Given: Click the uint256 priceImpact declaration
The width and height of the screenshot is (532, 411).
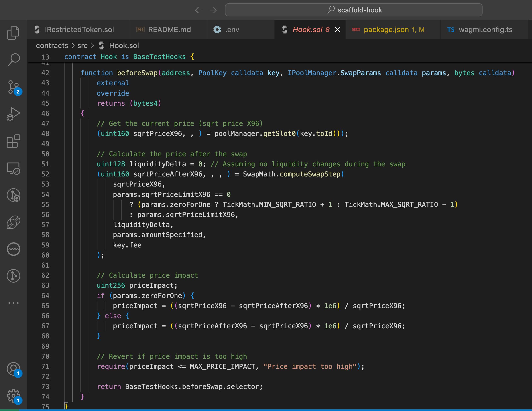Looking at the screenshot, I should pyautogui.click(x=137, y=285).
